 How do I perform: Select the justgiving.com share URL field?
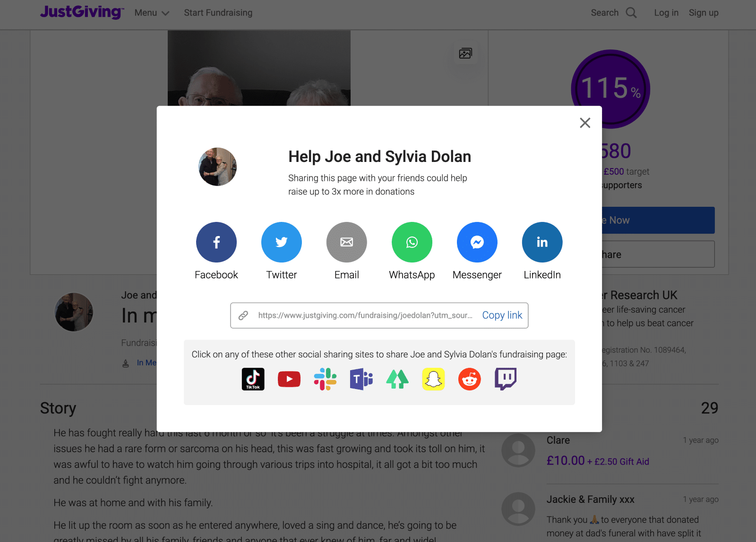pos(365,315)
